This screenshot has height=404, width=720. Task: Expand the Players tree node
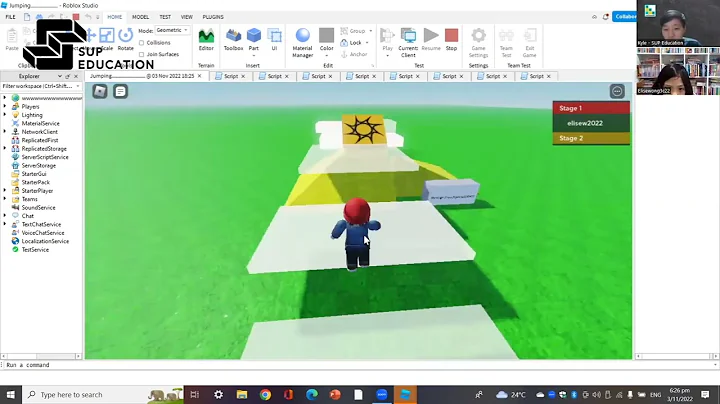(x=5, y=107)
